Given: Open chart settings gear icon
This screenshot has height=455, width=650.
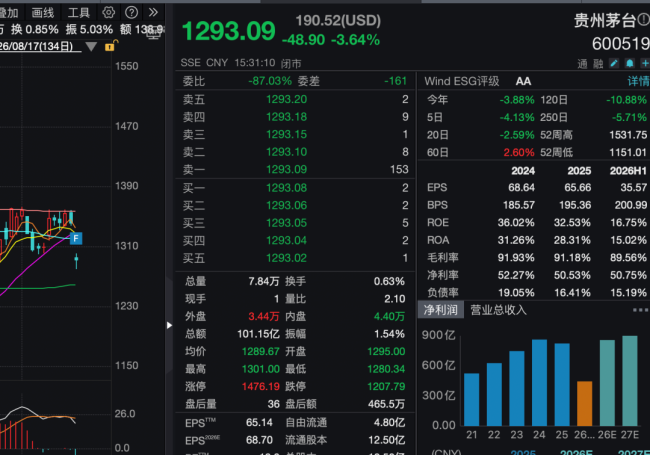Looking at the screenshot, I should [108, 12].
